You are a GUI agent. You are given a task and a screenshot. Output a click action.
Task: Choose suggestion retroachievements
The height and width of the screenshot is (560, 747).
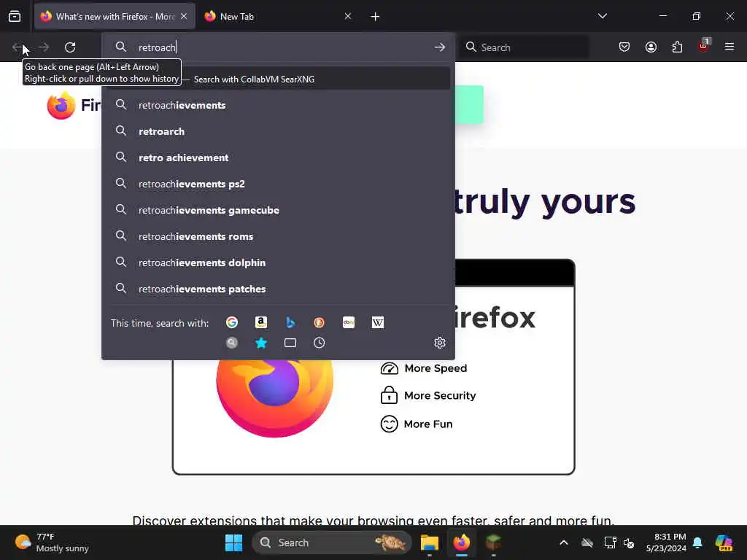278,105
